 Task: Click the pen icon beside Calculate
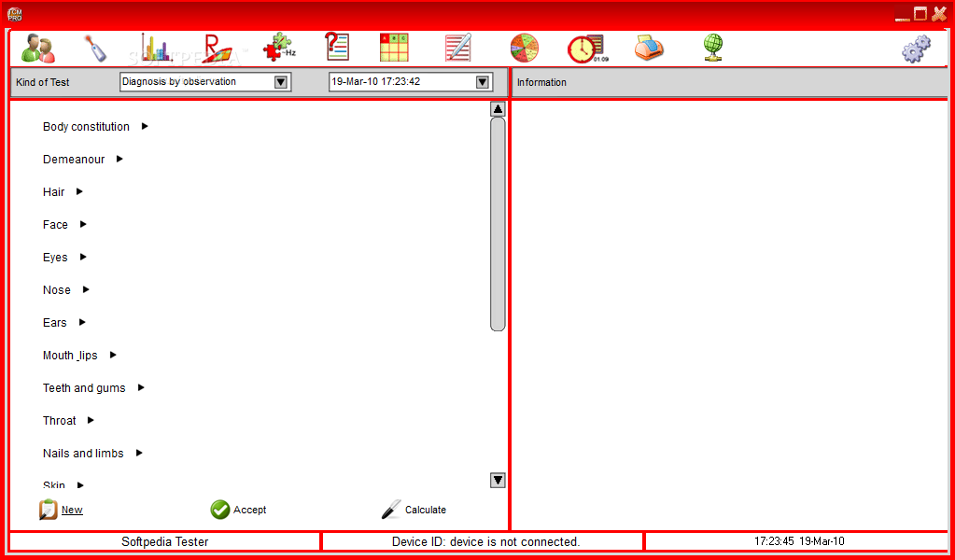pos(392,510)
